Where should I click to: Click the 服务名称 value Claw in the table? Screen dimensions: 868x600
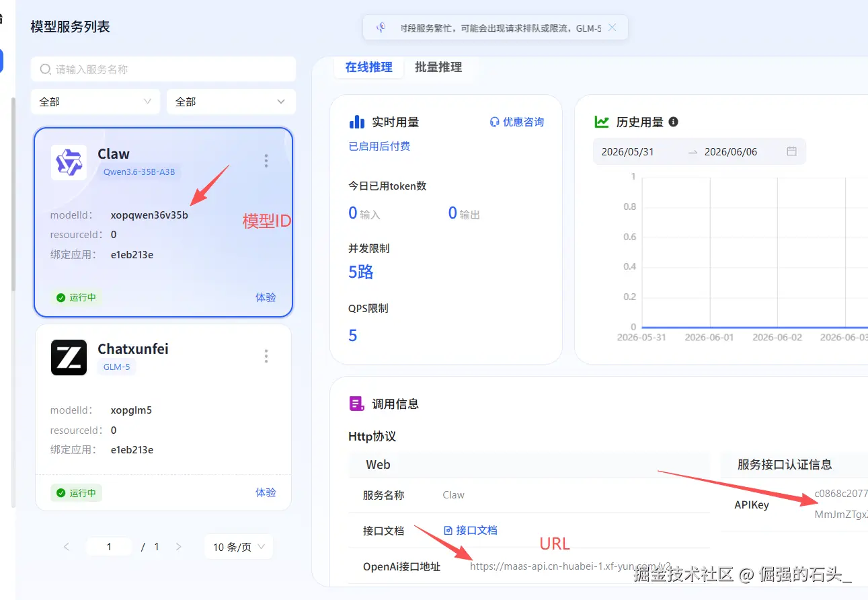coord(454,495)
